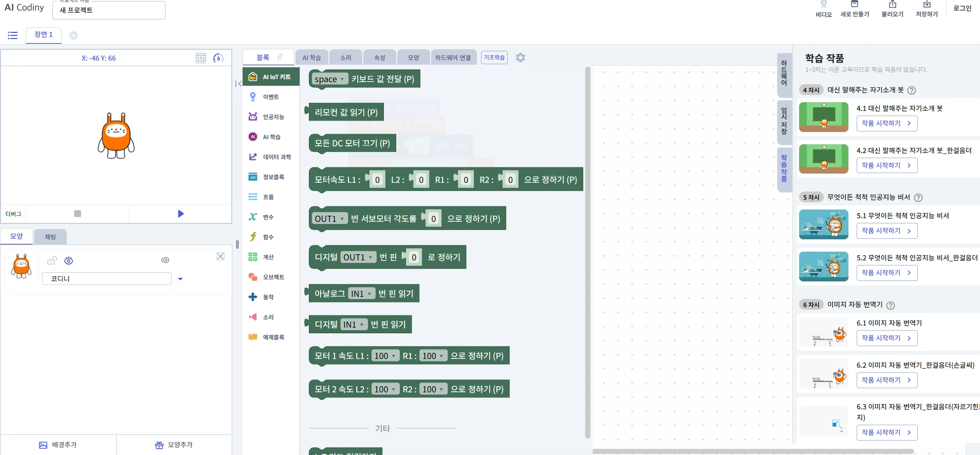Select the 계산 block category
980x455 pixels.
click(271, 257)
